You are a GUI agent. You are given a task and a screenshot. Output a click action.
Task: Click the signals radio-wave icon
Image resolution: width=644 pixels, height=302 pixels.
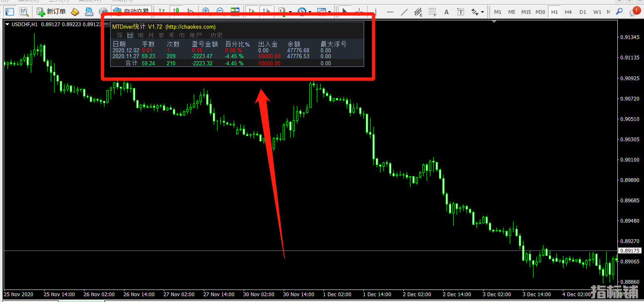pyautogui.click(x=103, y=12)
